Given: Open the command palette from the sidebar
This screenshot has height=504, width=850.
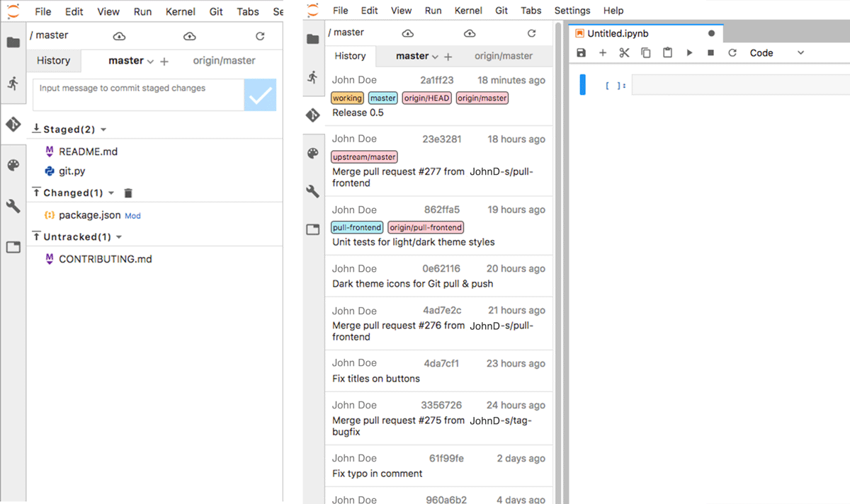Looking at the screenshot, I should tap(13, 165).
